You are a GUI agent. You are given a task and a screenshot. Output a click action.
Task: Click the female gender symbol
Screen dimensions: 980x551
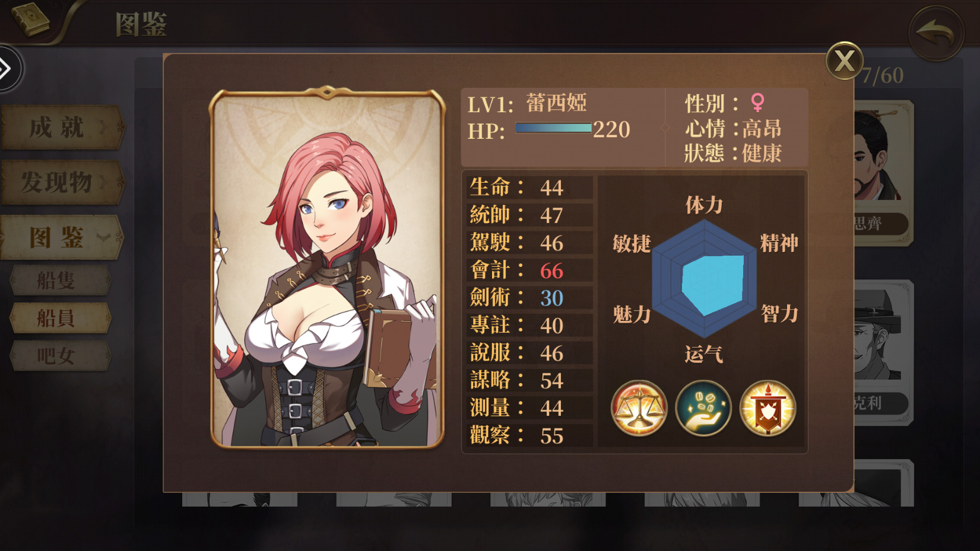tap(757, 103)
